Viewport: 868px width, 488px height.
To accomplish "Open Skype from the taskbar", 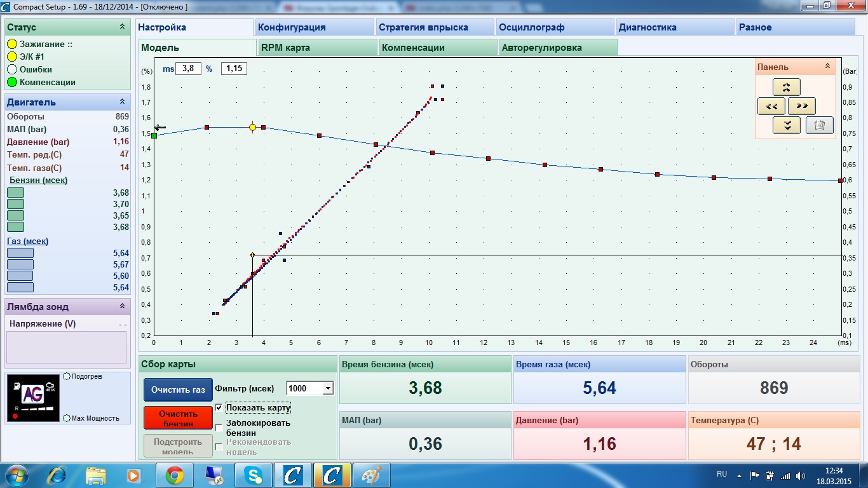I will pos(253,475).
